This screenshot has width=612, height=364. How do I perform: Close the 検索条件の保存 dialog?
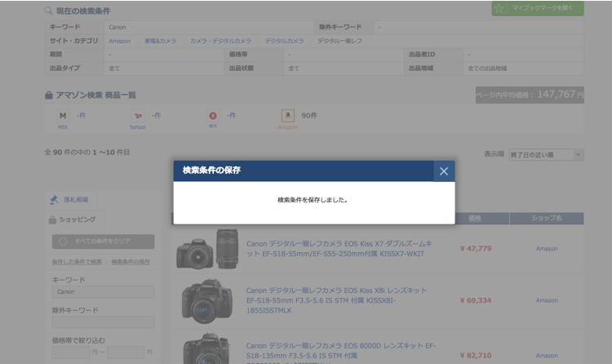pyautogui.click(x=443, y=171)
